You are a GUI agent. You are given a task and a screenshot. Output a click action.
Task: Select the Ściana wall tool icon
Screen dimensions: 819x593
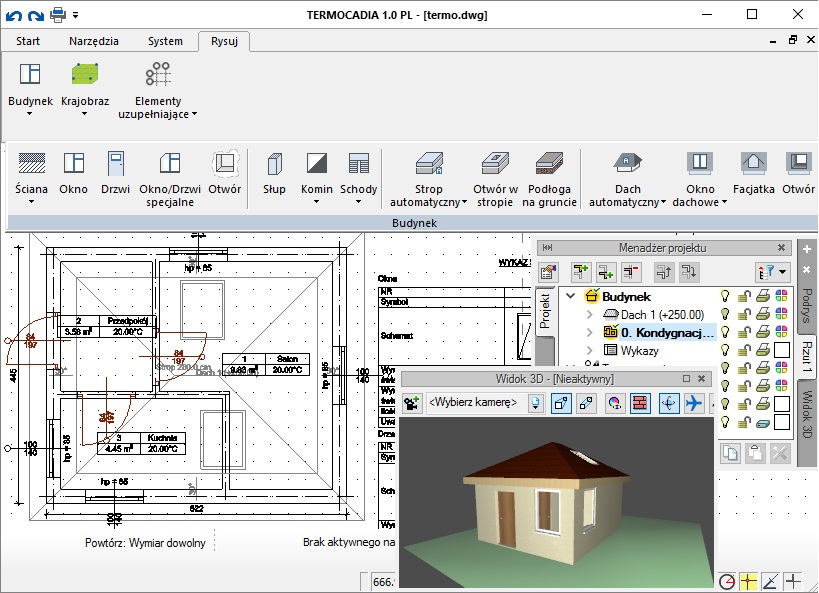click(x=31, y=163)
